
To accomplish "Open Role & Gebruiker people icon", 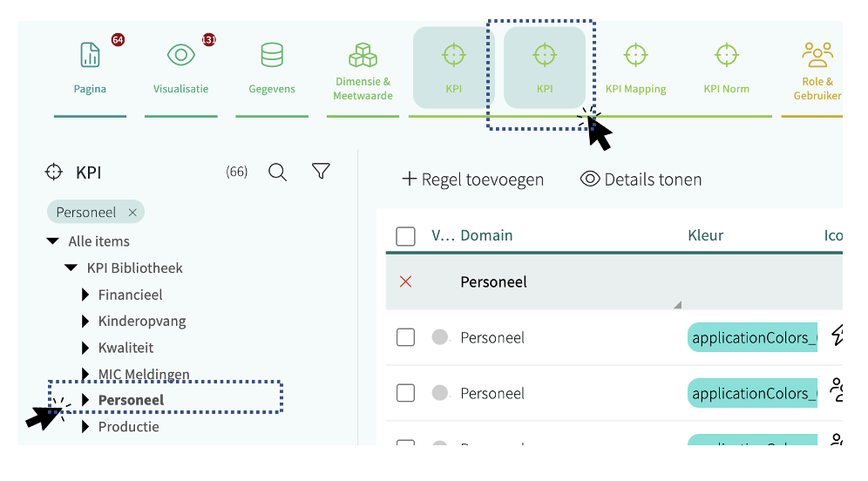I will tap(817, 56).
